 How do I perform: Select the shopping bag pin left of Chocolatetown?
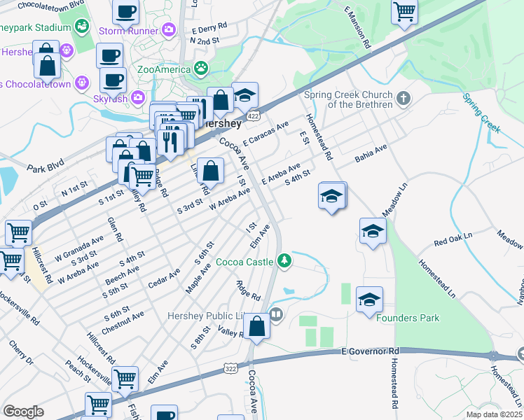pyautogui.click(x=48, y=66)
